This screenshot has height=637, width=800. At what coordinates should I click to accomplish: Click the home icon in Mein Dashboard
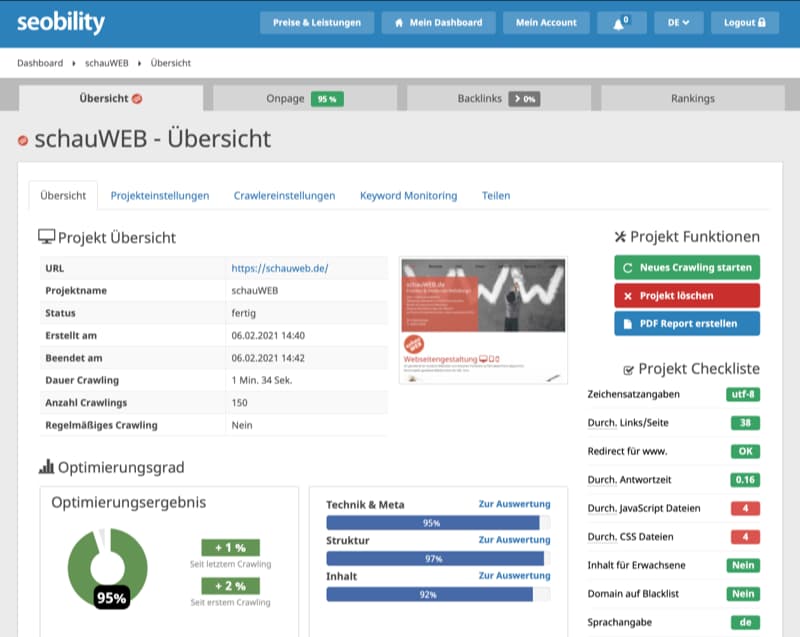coord(399,23)
